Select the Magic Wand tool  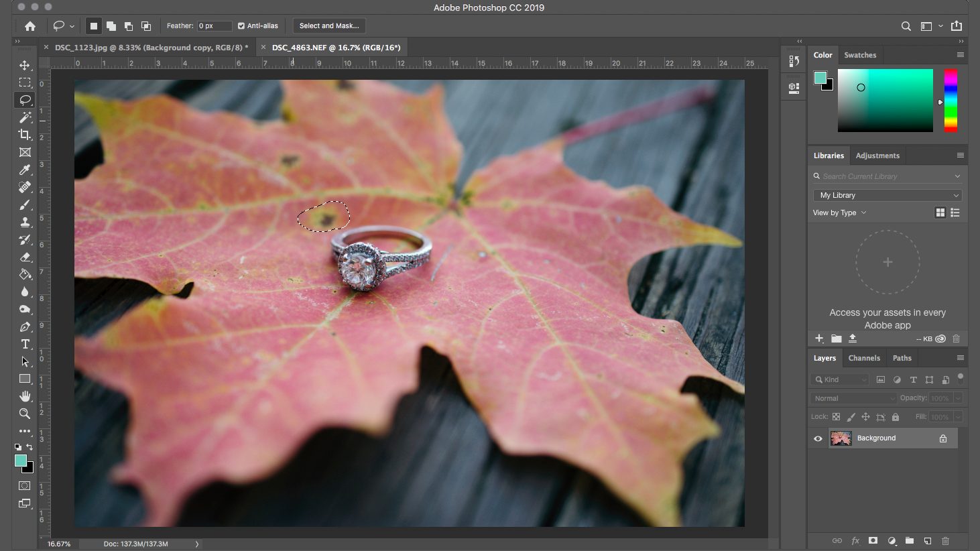pos(25,117)
